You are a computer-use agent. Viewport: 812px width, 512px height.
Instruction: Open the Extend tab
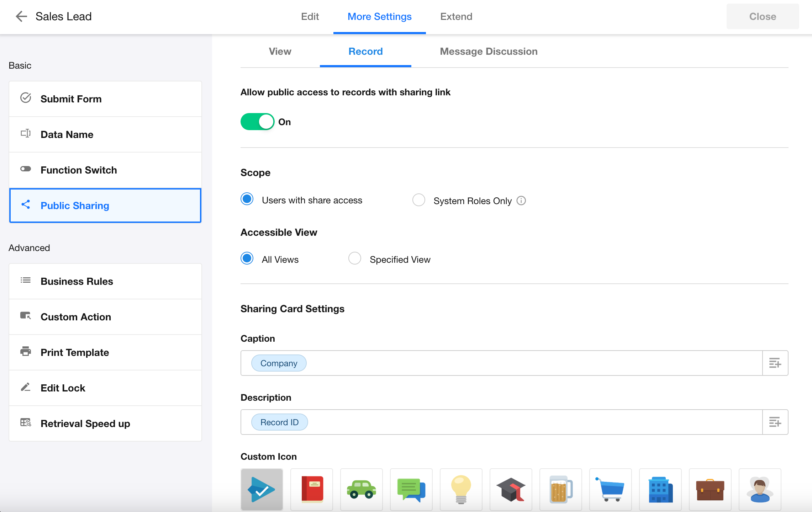pyautogui.click(x=456, y=17)
